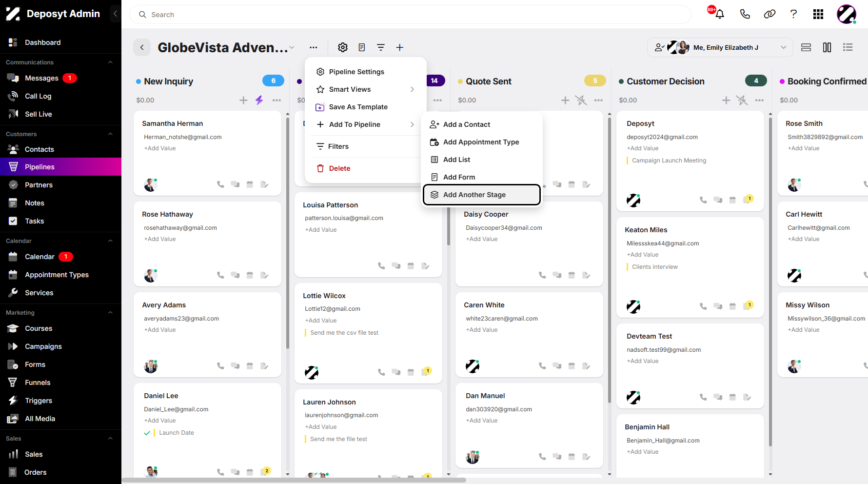This screenshot has height=484, width=868.
Task: Collapse the Customers sidebar section
Action: (x=110, y=134)
